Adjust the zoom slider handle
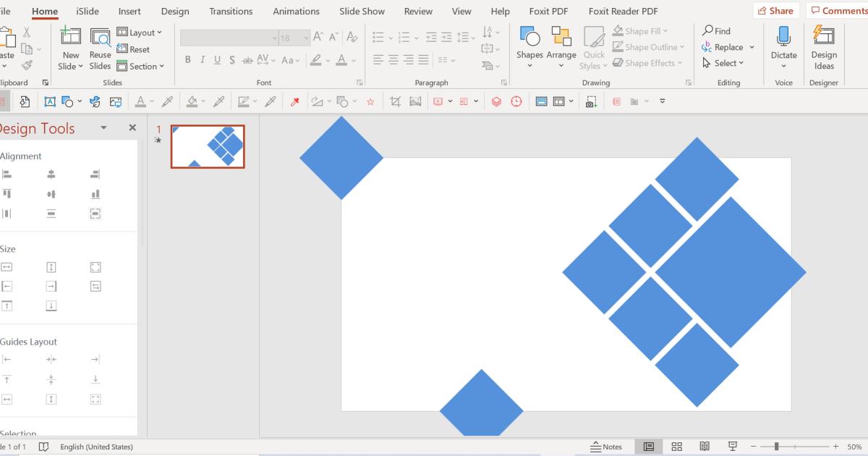The image size is (868, 456). pos(776,447)
